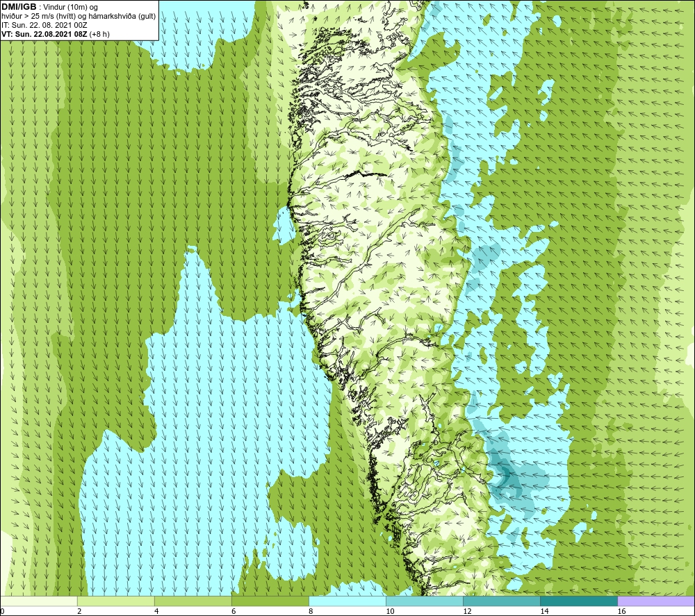Click the 14–16 m/s dark teal legend swatch
The width and height of the screenshot is (695, 616).
[578, 601]
